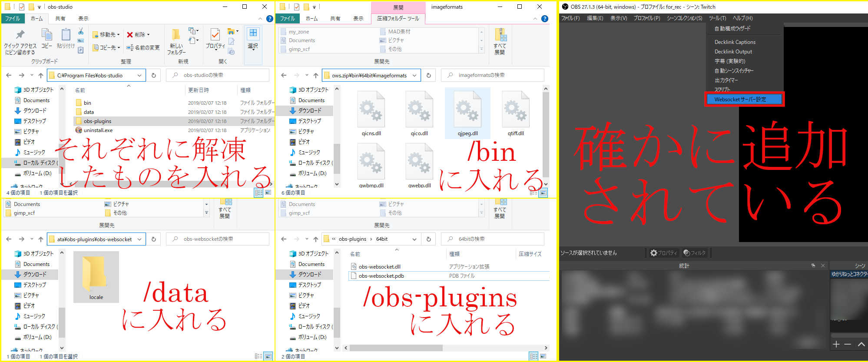868x362 pixels.
Task: Select the qico.dll file icon
Action: (x=419, y=110)
